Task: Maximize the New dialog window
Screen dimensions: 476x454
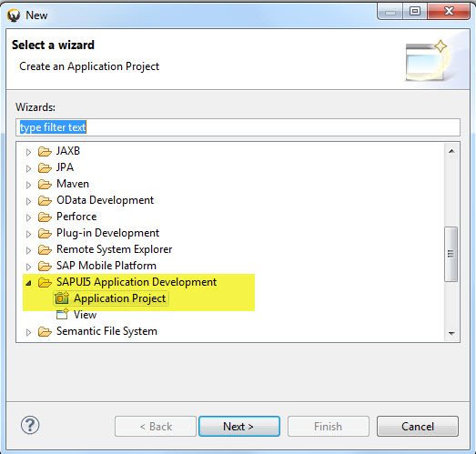Action: pos(415,11)
